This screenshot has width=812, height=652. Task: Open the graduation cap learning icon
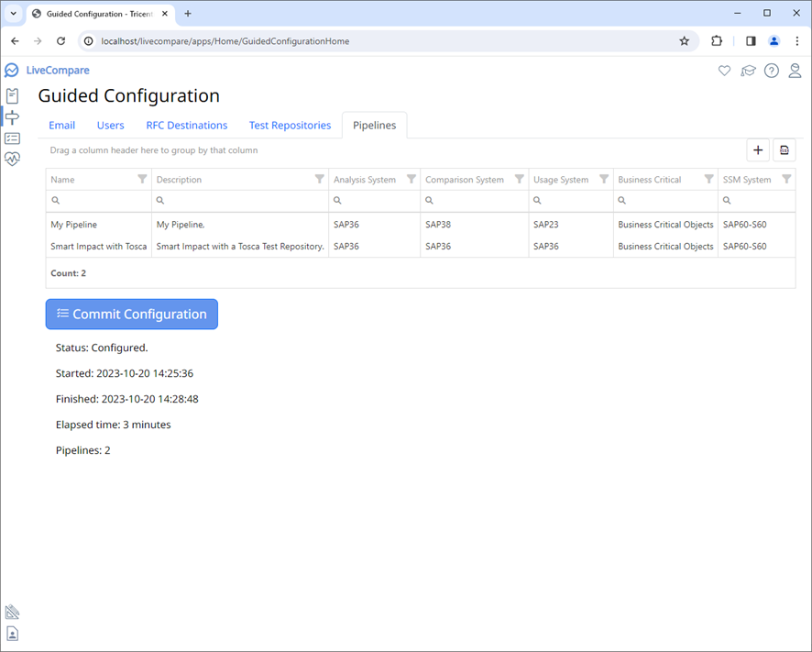[748, 71]
